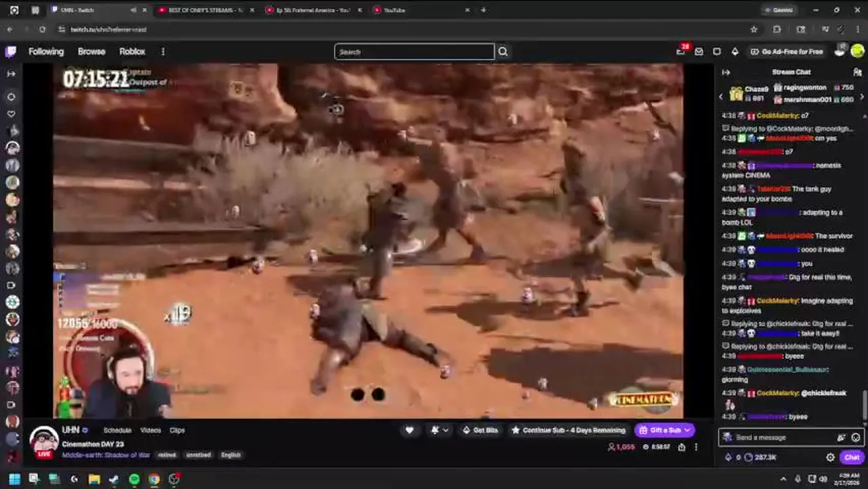This screenshot has height=489, width=868.
Task: Open the Gemini button in browser title bar
Action: tap(778, 10)
